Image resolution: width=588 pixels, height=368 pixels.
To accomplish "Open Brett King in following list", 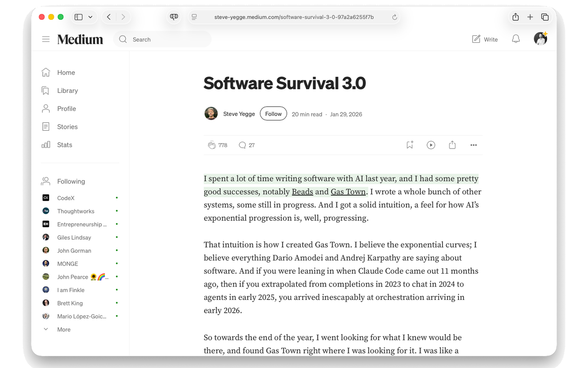I will click(x=70, y=303).
